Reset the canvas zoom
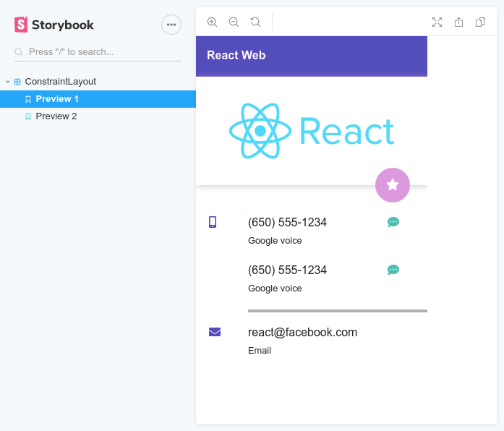Image resolution: width=504 pixels, height=431 pixels. [255, 22]
